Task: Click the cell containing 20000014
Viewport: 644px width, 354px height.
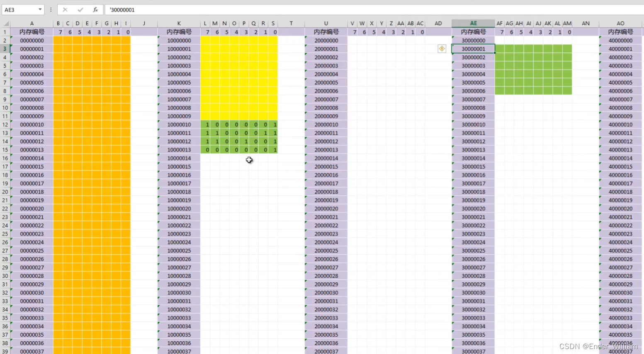Action: tap(326, 158)
